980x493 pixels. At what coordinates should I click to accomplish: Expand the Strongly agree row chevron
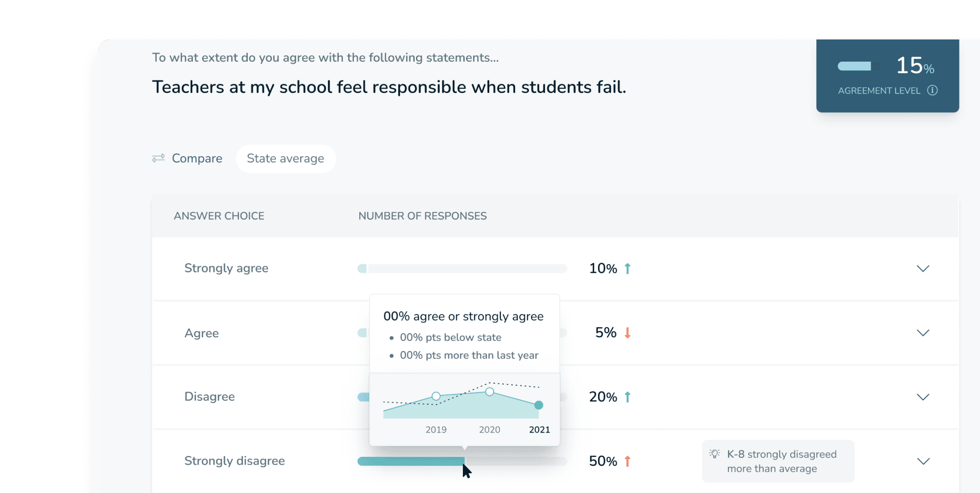click(x=923, y=269)
